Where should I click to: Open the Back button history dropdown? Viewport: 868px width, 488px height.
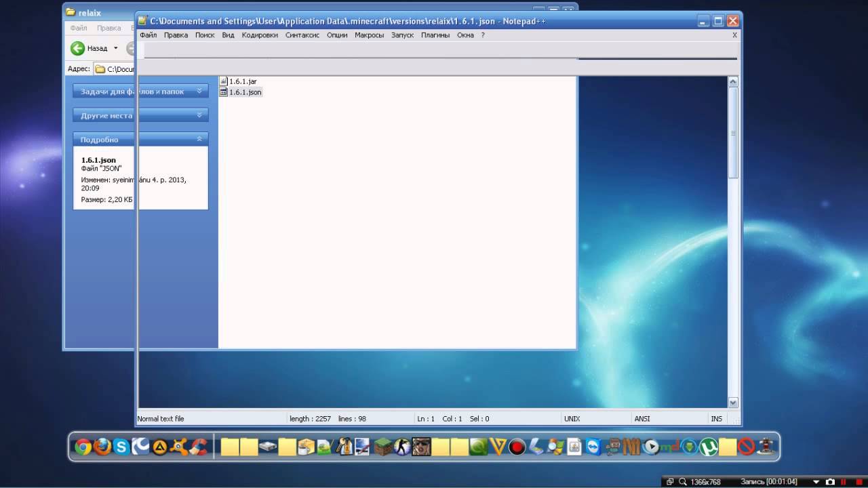(115, 48)
